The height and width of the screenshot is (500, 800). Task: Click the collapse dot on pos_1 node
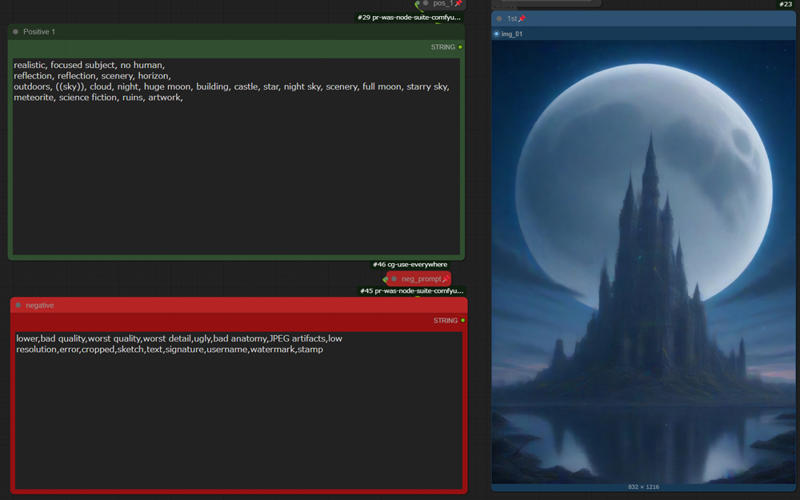tap(426, 4)
